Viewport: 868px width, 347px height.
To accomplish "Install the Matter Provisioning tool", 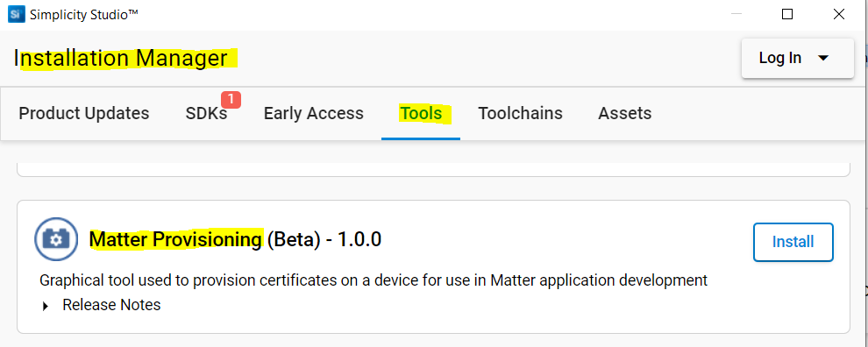I will 793,242.
